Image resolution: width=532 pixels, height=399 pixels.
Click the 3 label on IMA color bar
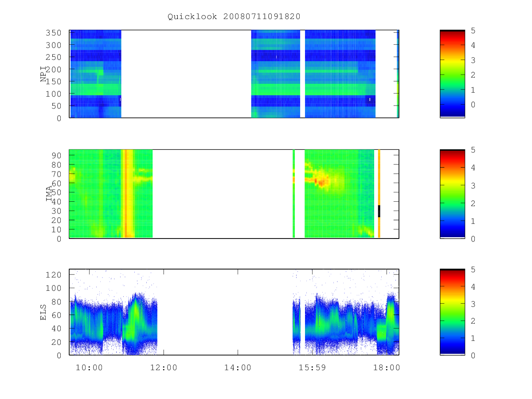(473, 185)
